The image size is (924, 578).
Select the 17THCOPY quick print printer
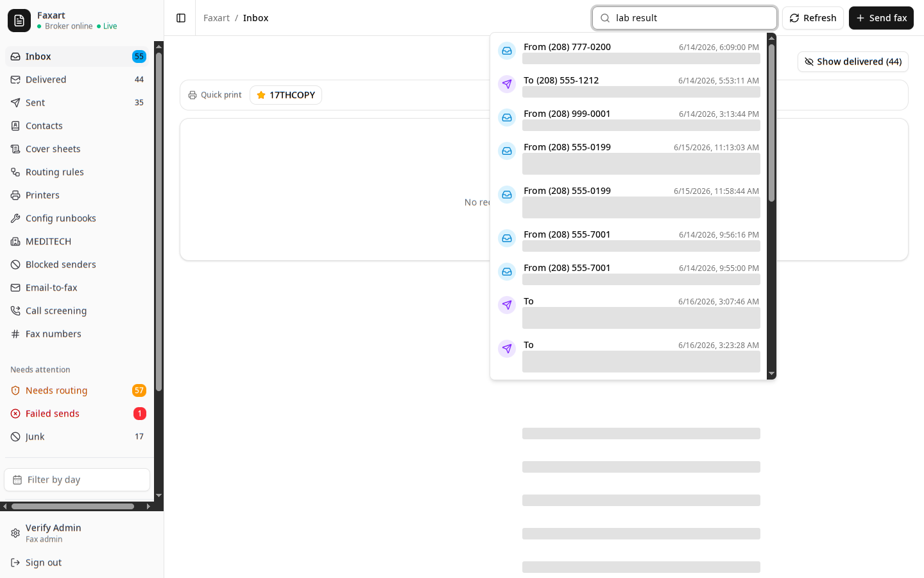[x=286, y=95]
